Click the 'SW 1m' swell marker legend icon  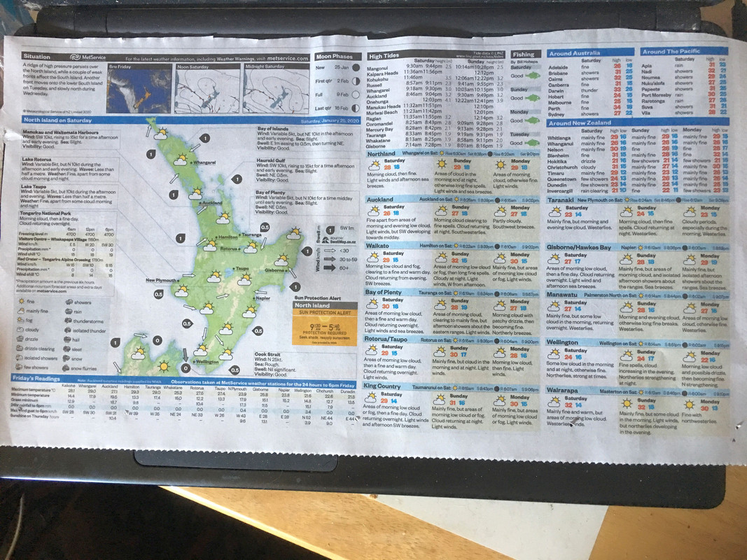point(330,230)
